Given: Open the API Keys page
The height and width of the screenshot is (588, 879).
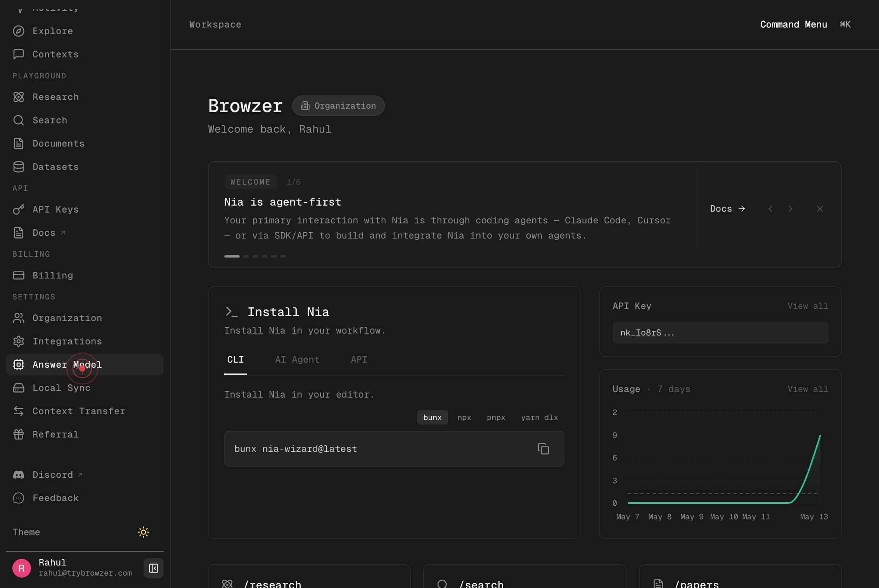Looking at the screenshot, I should 85,209.
